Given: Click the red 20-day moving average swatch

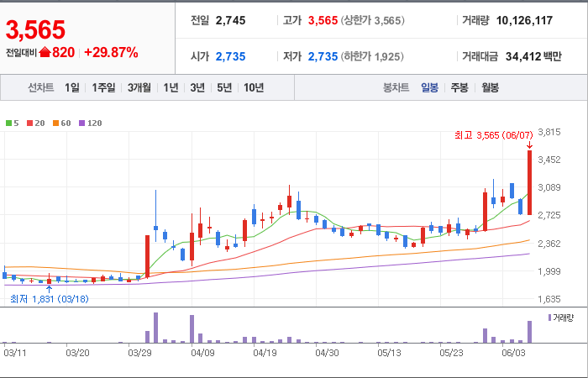Looking at the screenshot, I should pos(29,123).
